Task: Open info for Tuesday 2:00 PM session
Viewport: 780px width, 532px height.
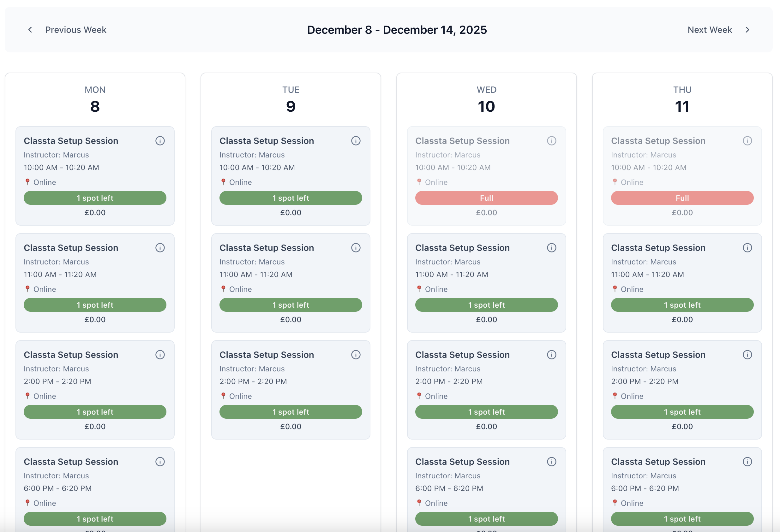Action: (x=356, y=355)
